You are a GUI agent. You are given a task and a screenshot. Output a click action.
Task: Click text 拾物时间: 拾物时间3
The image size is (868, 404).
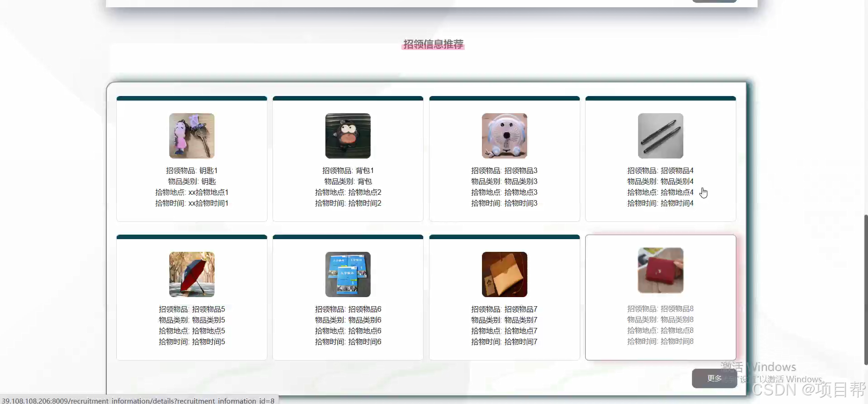click(505, 203)
